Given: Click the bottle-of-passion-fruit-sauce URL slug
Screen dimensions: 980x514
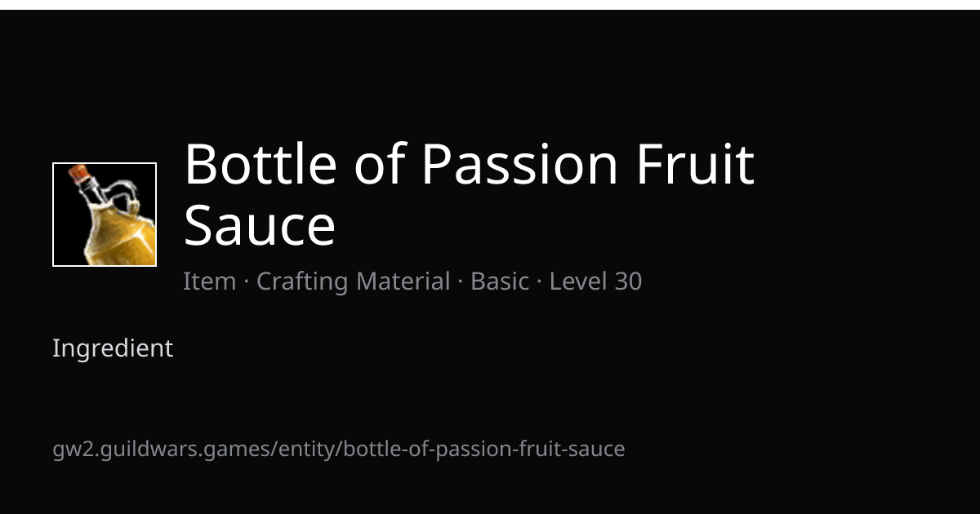Looking at the screenshot, I should point(484,449).
